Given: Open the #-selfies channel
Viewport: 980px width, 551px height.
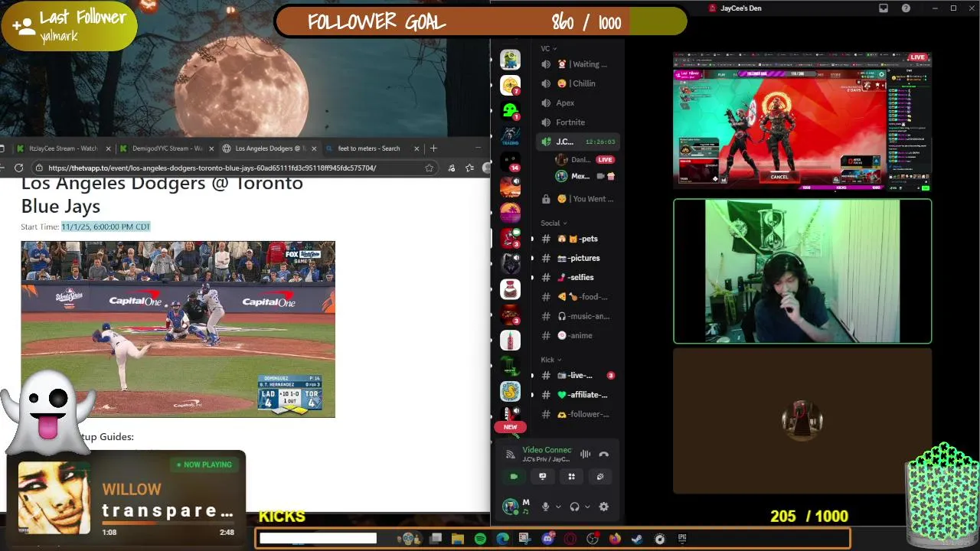Looking at the screenshot, I should coord(578,277).
